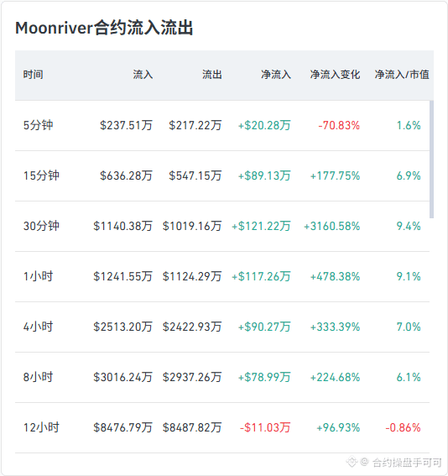Viewport: 448px width, 476px height.
Task: Click the outflow value $1019.16万
Action: [192, 226]
